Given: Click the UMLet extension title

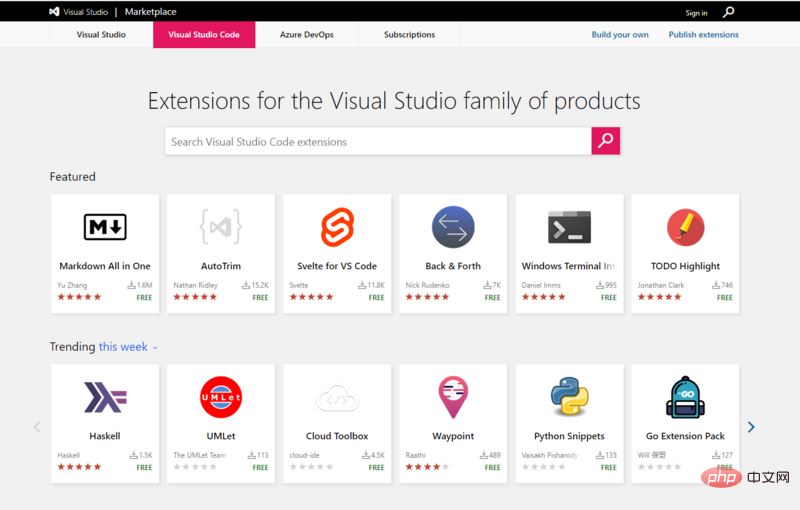Looking at the screenshot, I should coord(221,436).
